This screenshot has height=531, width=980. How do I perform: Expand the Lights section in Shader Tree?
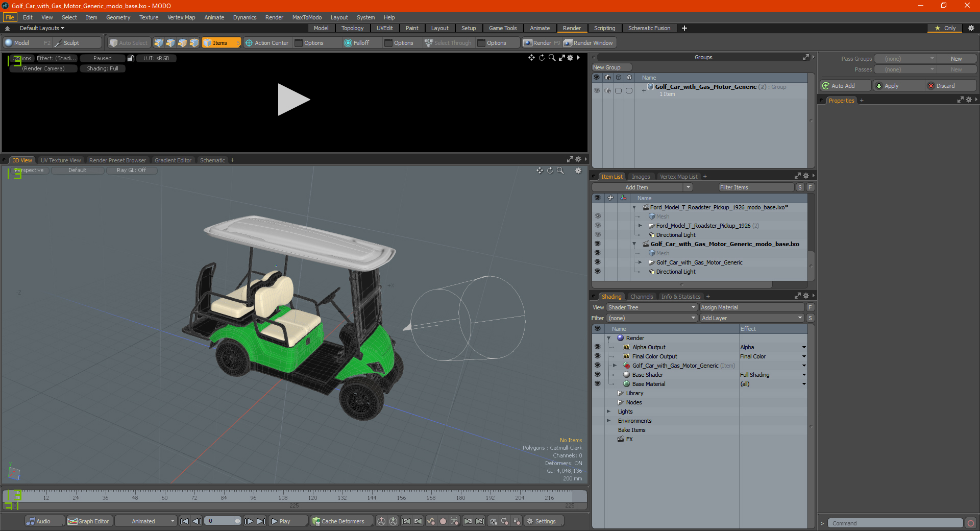[x=608, y=412]
